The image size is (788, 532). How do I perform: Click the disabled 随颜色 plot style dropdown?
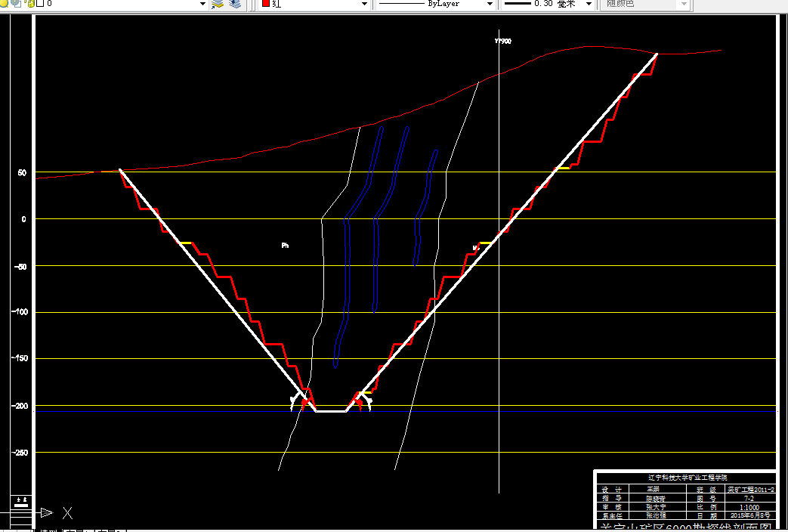point(644,4)
